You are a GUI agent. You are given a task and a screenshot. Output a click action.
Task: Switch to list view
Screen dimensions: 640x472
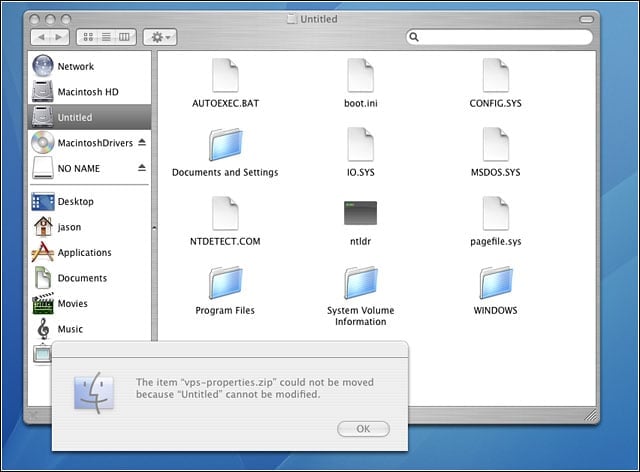[x=106, y=37]
